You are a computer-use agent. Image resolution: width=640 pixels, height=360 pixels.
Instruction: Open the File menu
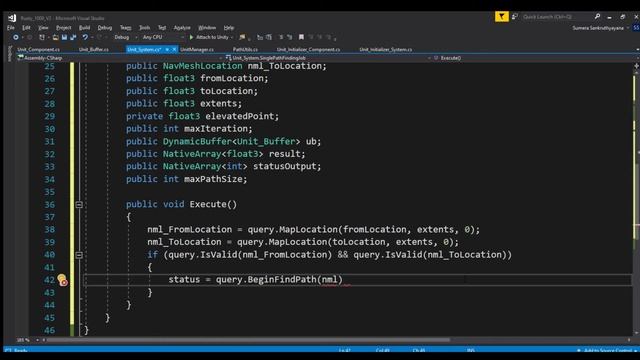click(11, 28)
